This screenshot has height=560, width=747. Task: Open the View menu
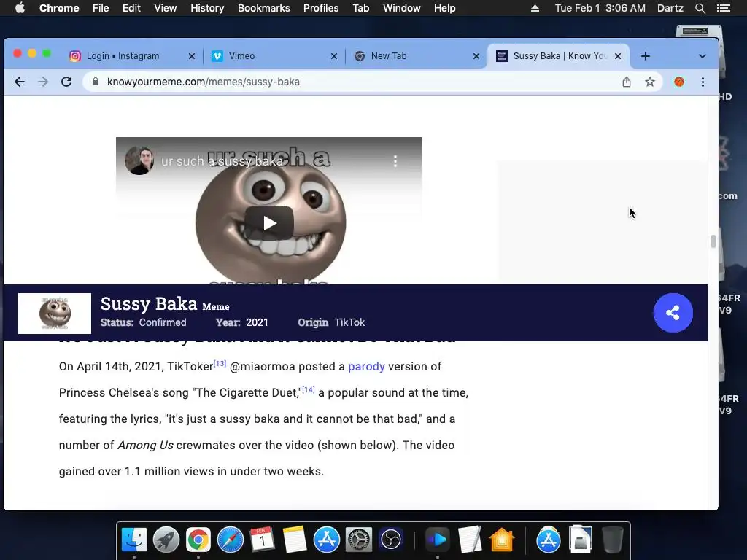pos(166,8)
